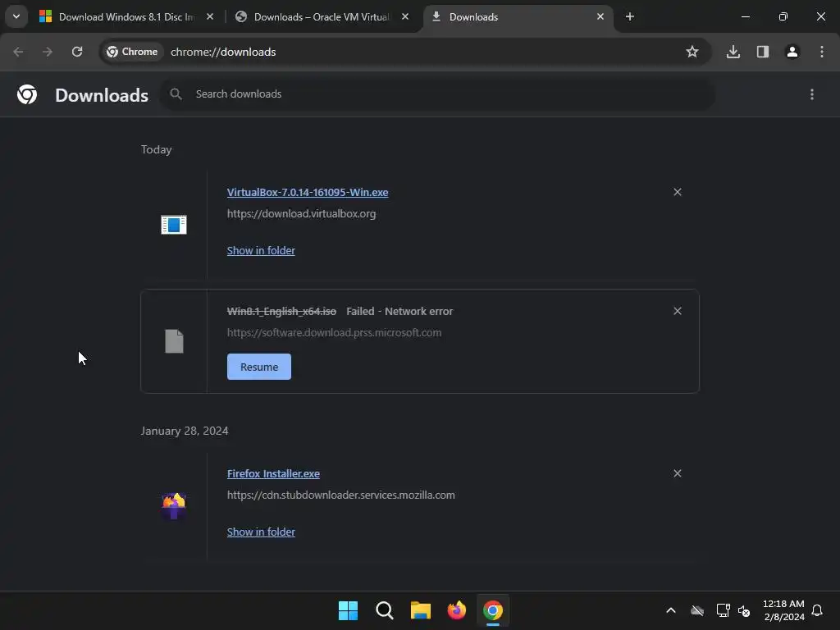
Task: Close the Oracle VM VirtualBox tab
Action: (405, 17)
